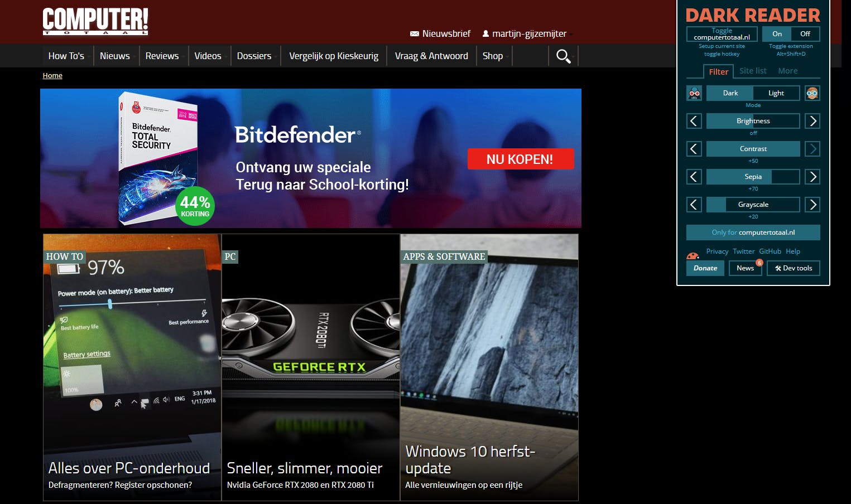
Task: Decrease Brightness with the left arrow
Action: (694, 121)
